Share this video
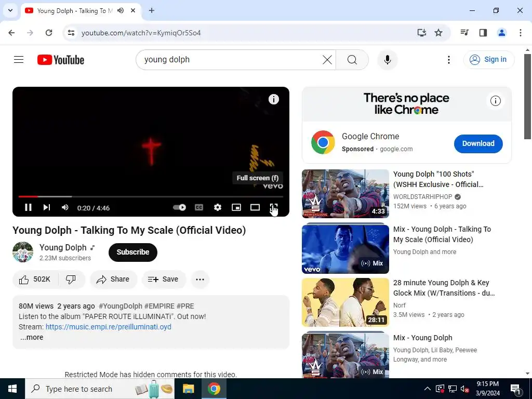Screen dimensions: 532x399 tap(113, 279)
